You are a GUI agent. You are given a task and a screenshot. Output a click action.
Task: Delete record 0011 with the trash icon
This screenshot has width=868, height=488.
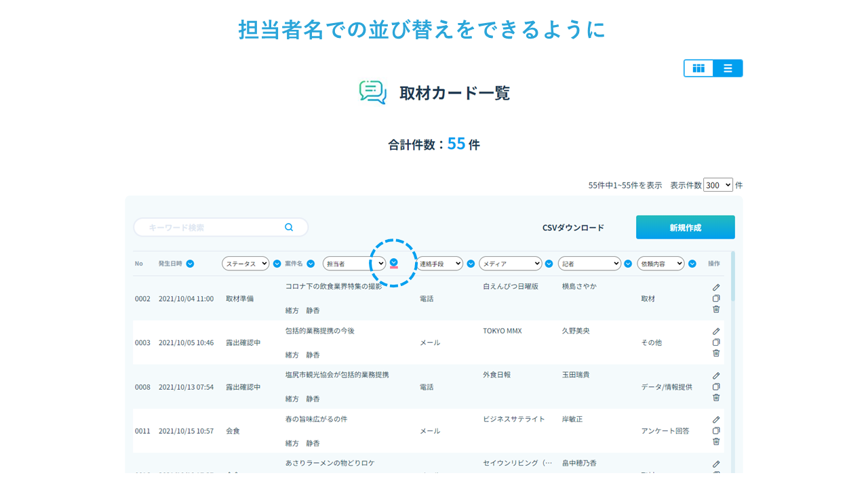(716, 442)
